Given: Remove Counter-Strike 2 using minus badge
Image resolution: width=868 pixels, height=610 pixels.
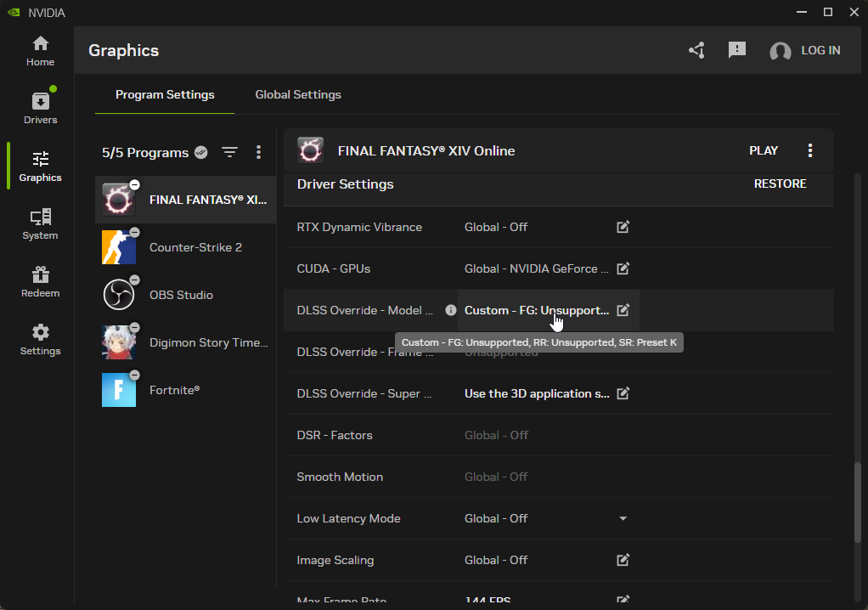Looking at the screenshot, I should click(135, 232).
